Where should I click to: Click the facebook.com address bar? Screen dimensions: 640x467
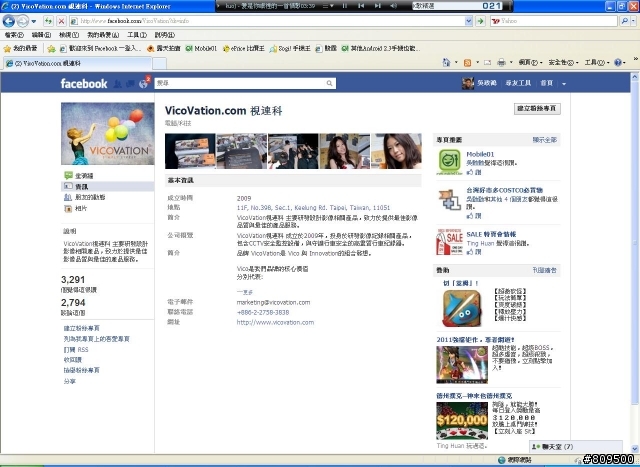pos(267,21)
